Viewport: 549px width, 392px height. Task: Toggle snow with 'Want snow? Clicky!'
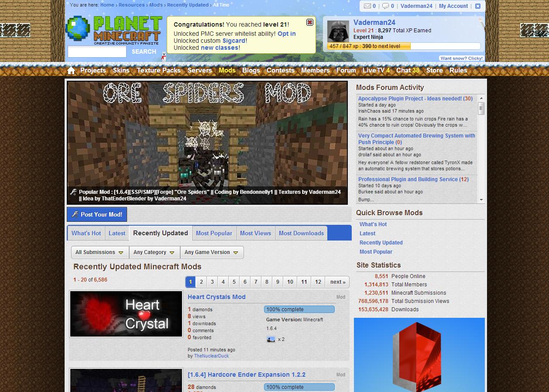(461, 58)
